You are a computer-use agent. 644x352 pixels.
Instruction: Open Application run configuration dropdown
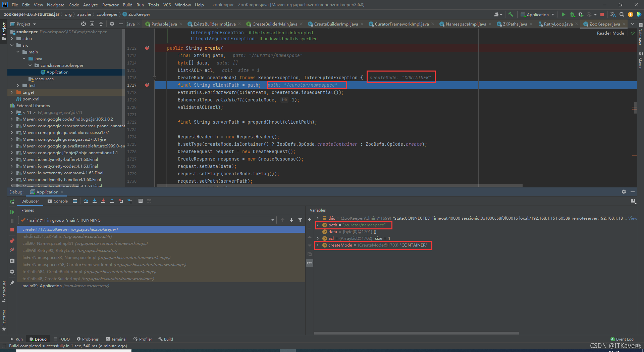pos(537,14)
